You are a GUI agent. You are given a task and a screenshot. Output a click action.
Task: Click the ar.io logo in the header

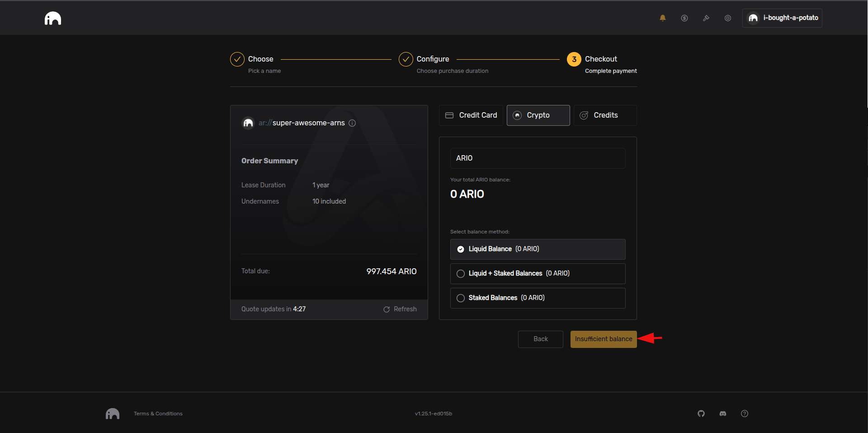coord(53,18)
